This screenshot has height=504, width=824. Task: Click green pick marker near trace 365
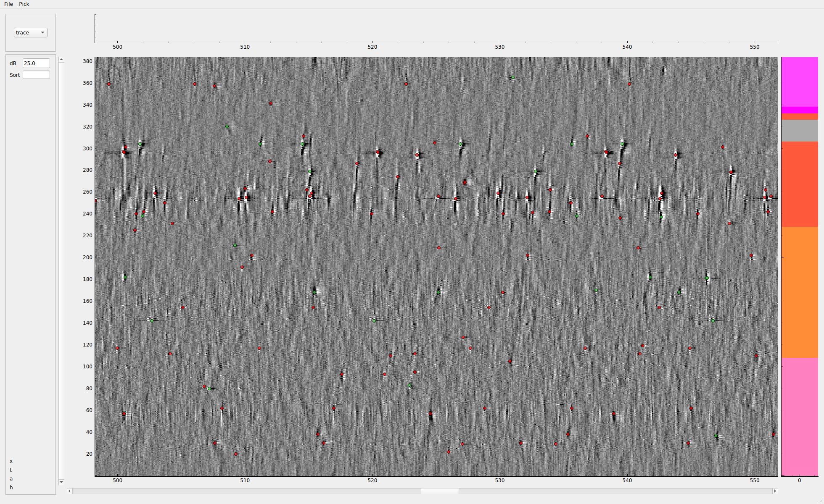pyautogui.click(x=513, y=77)
